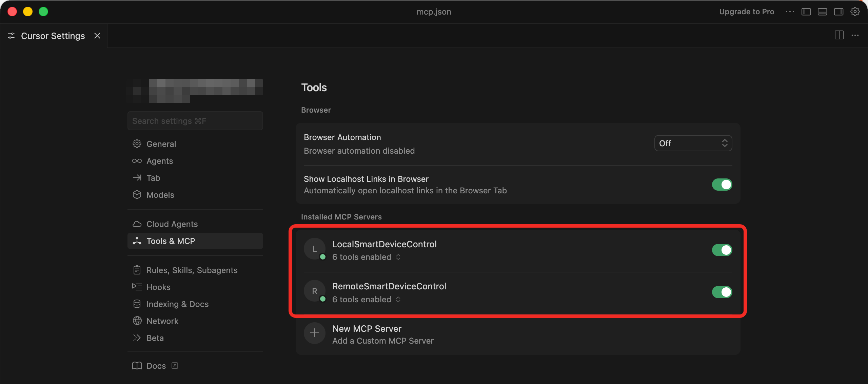Toggle the bottom panel layout icon

click(822, 12)
